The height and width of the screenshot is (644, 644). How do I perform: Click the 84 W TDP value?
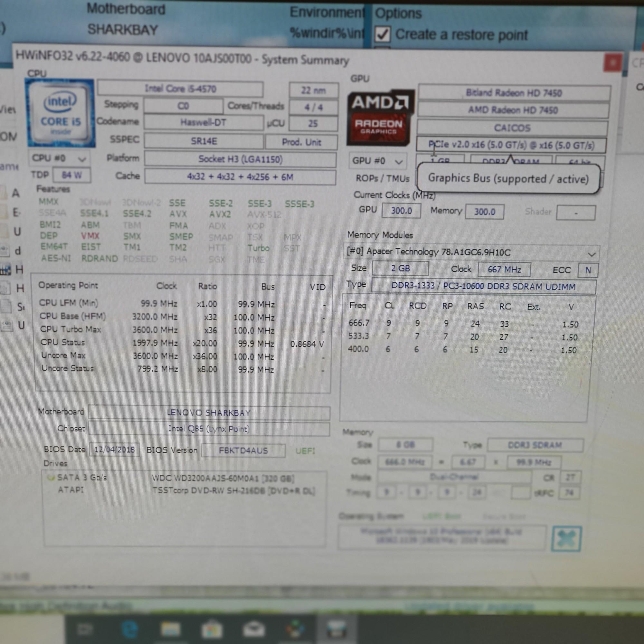(71, 175)
